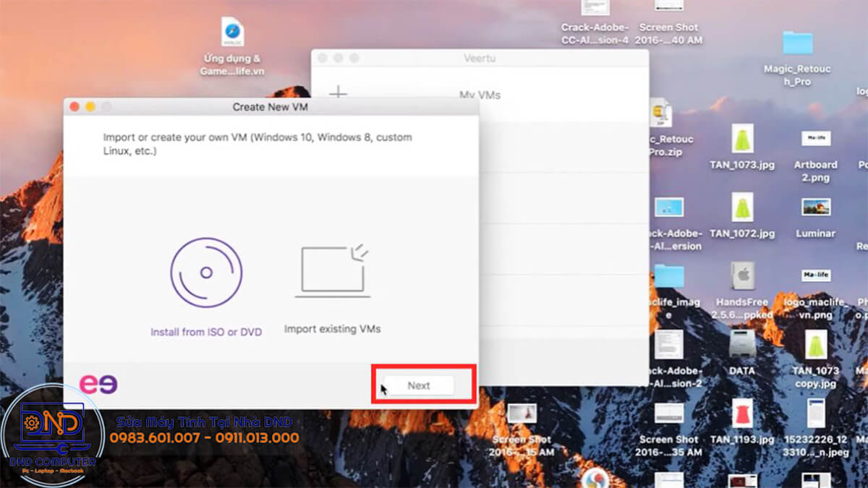
Task: Select the Screen Shot 2016 35 AM file
Action: coord(669,413)
